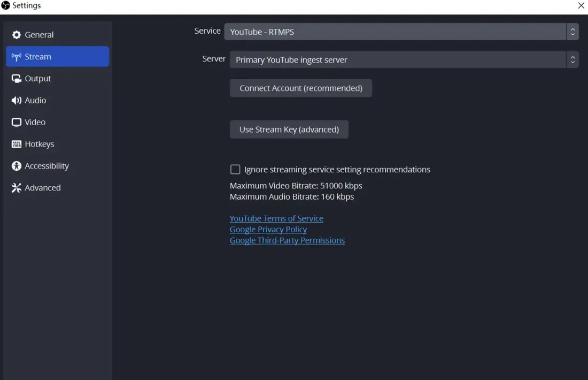
Task: Show the Hotkeys settings
Action: pos(57,144)
